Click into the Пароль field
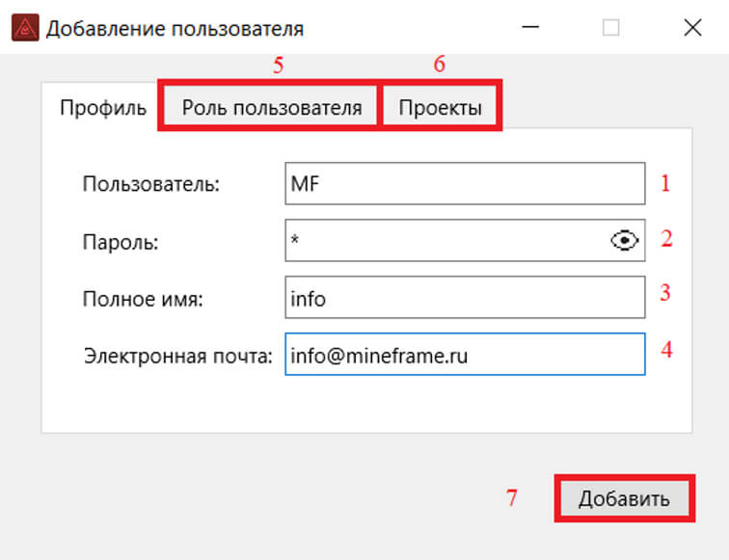 coord(465,240)
